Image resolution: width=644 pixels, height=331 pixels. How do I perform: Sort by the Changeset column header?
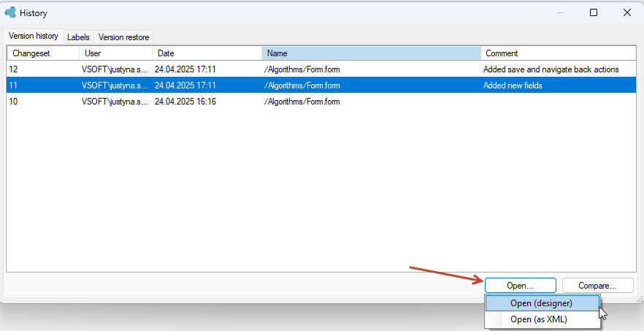tap(42, 53)
